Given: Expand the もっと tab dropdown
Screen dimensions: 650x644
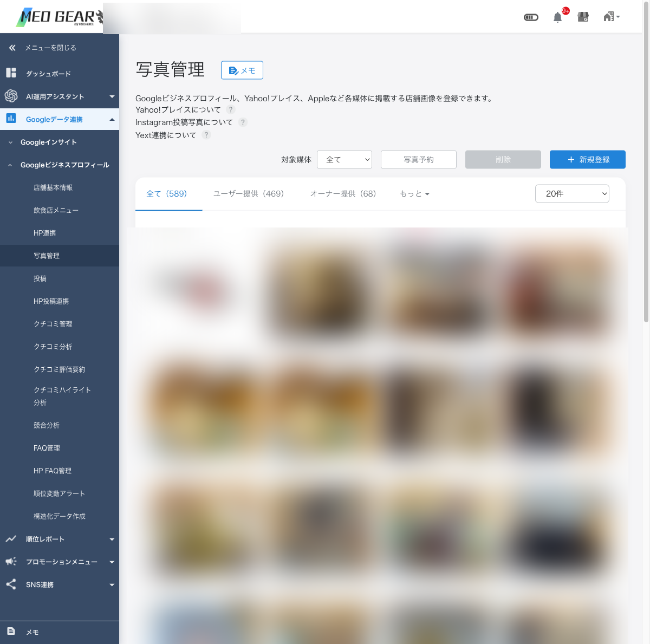Looking at the screenshot, I should [414, 194].
